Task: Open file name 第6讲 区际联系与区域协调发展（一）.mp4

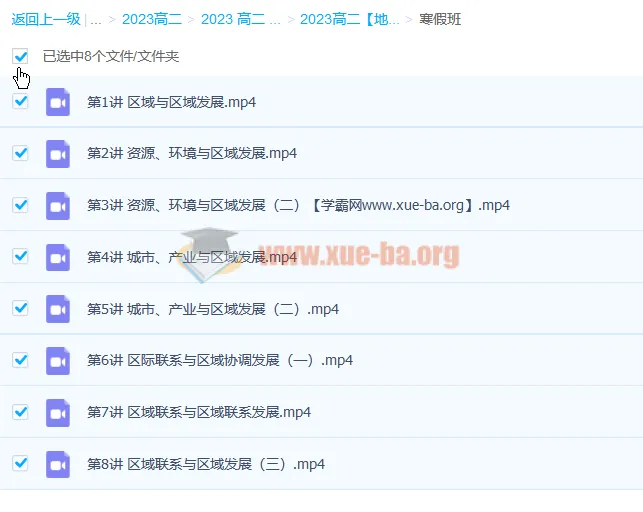Action: tap(220, 361)
